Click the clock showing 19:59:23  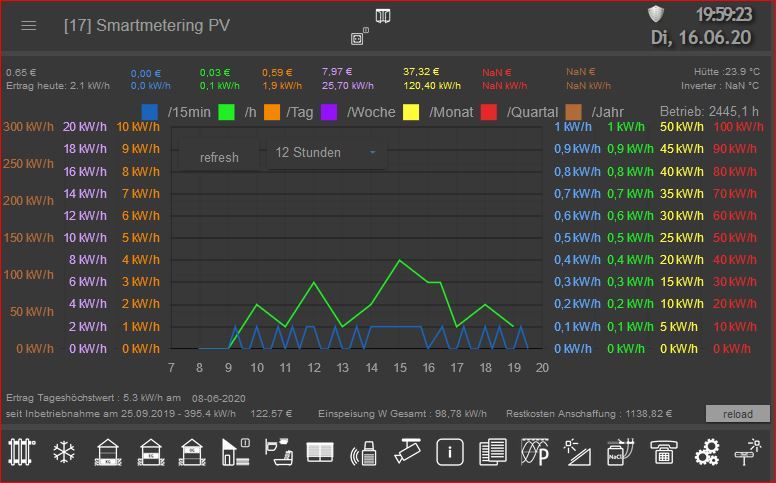(x=724, y=14)
